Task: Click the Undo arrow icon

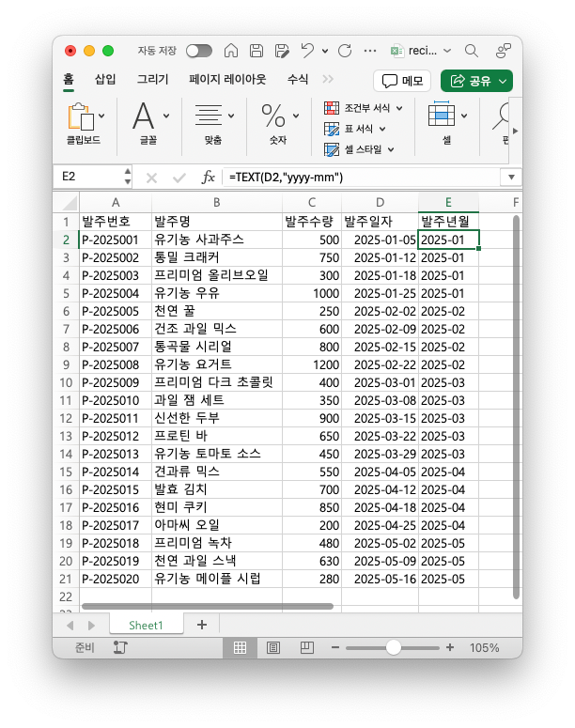Action: 307,51
